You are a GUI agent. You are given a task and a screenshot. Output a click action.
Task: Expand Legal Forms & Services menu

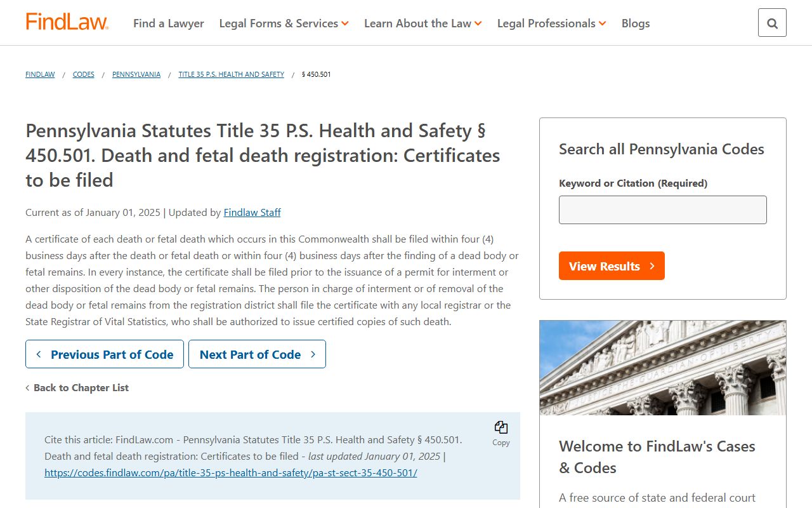click(284, 23)
